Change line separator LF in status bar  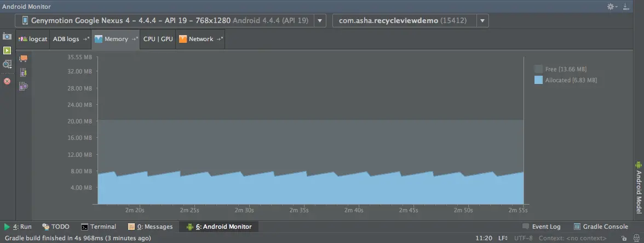click(x=503, y=238)
